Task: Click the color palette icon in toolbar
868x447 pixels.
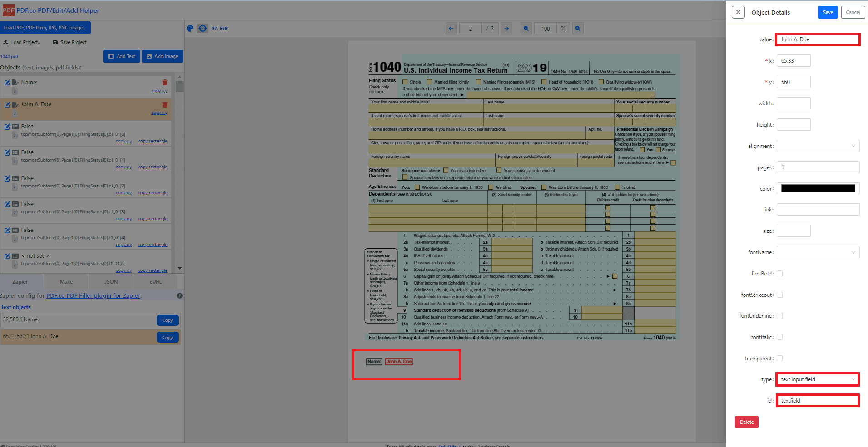Action: click(x=190, y=29)
